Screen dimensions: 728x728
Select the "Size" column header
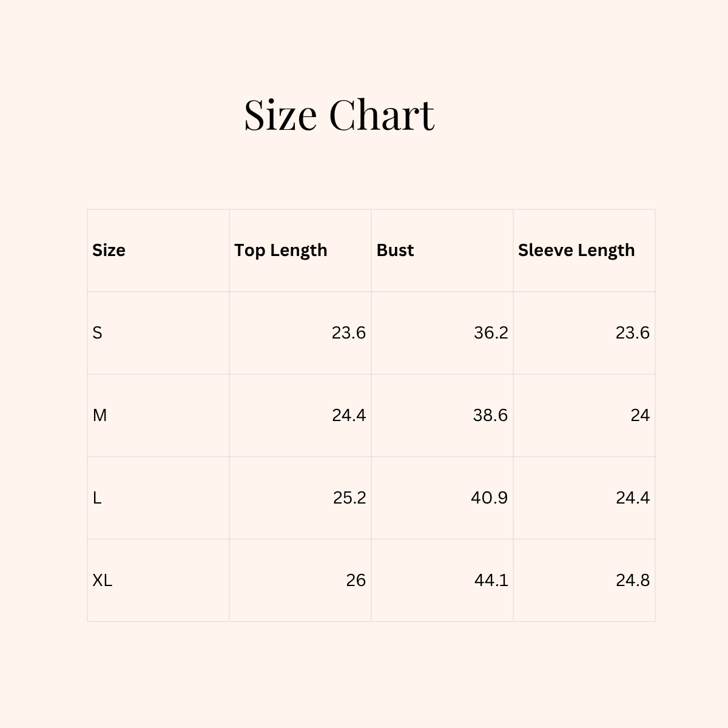click(109, 250)
